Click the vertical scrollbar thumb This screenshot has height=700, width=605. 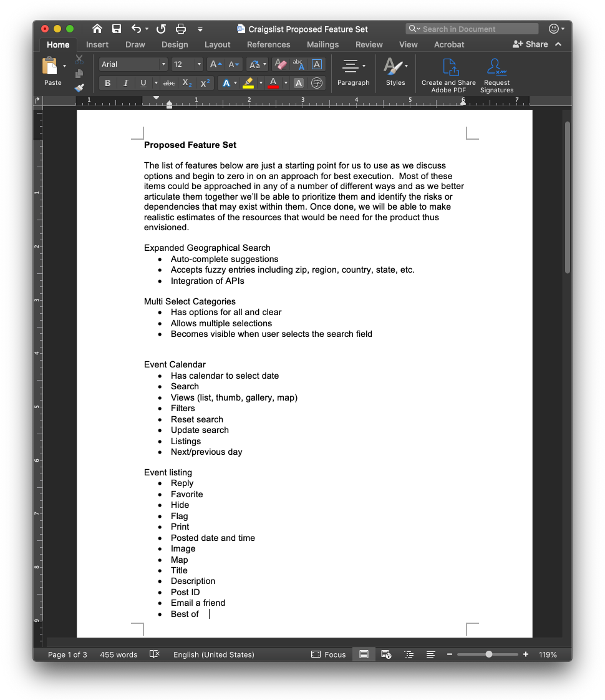point(568,197)
